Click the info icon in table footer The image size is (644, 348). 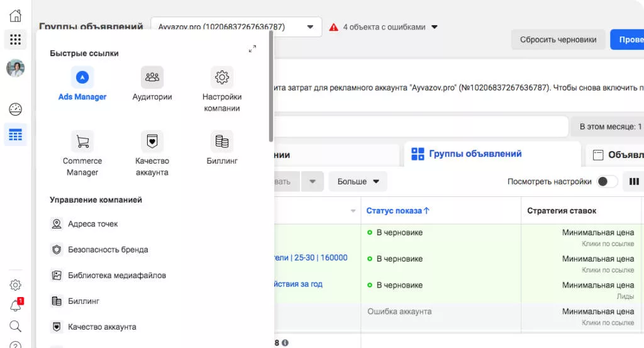[285, 343]
